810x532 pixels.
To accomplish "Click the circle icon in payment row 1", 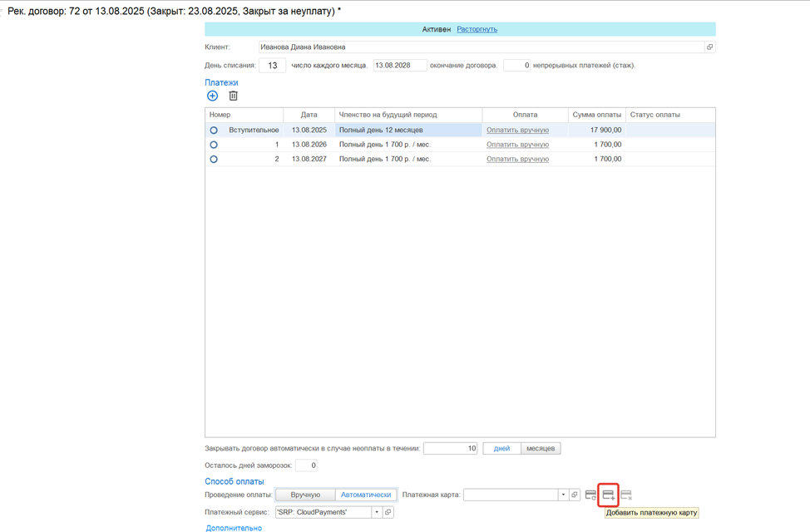I will pos(214,145).
